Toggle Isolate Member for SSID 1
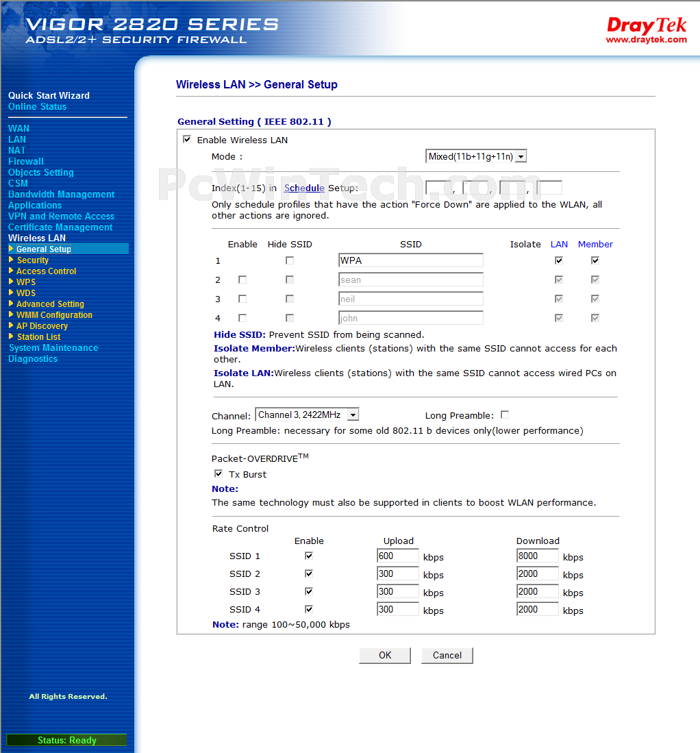 click(595, 260)
